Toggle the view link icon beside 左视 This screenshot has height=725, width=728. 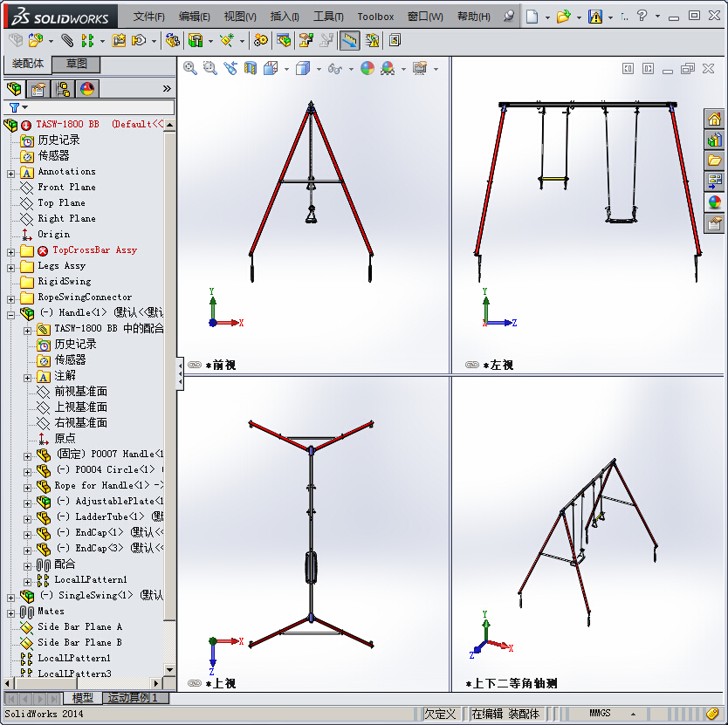[472, 365]
